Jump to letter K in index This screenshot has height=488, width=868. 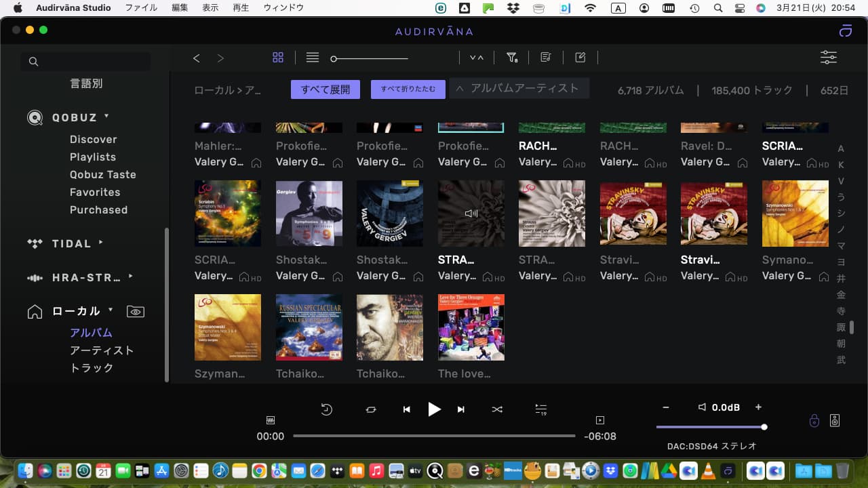pyautogui.click(x=841, y=165)
